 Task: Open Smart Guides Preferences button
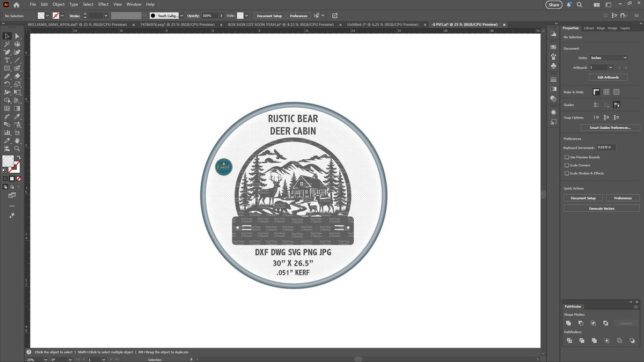tap(610, 128)
